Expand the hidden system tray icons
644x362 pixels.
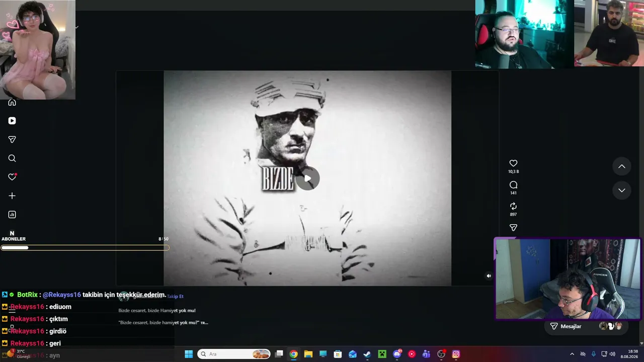(x=572, y=354)
